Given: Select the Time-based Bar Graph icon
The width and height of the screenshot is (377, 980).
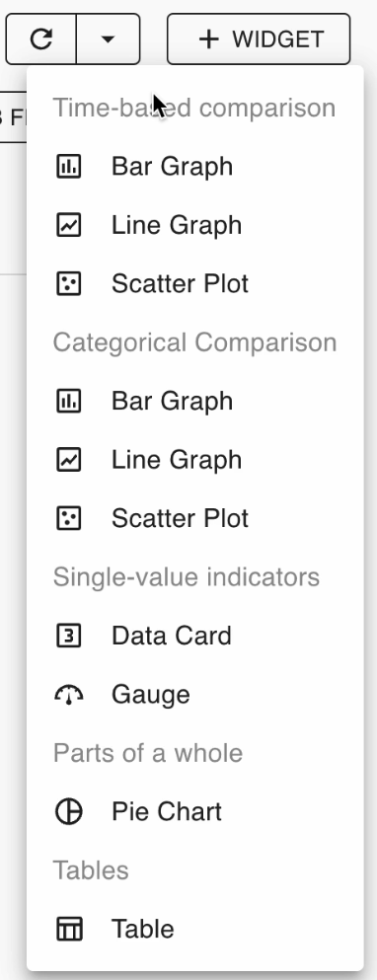Looking at the screenshot, I should click(x=69, y=166).
